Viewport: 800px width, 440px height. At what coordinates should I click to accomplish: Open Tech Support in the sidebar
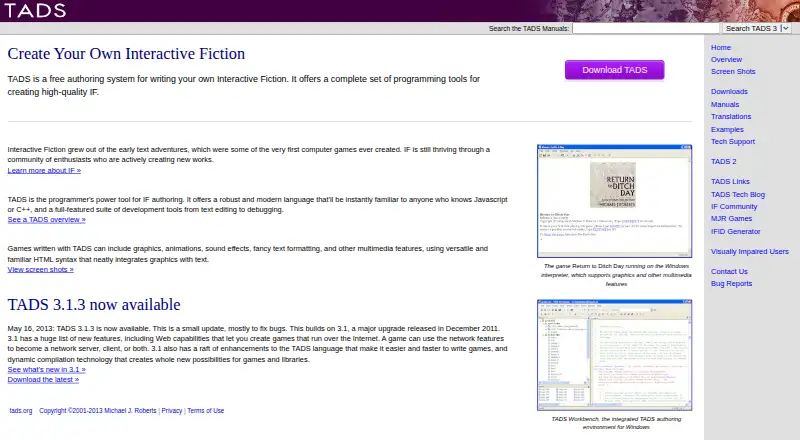[733, 141]
